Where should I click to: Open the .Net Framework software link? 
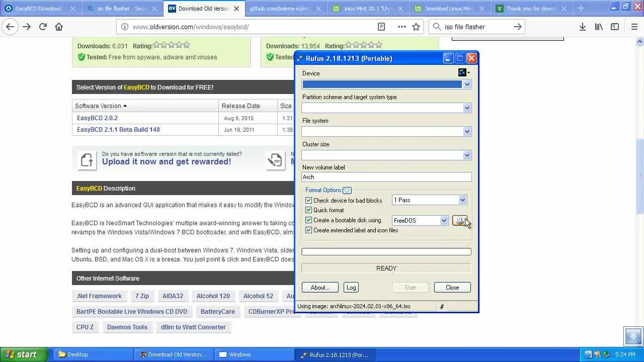coord(99,296)
